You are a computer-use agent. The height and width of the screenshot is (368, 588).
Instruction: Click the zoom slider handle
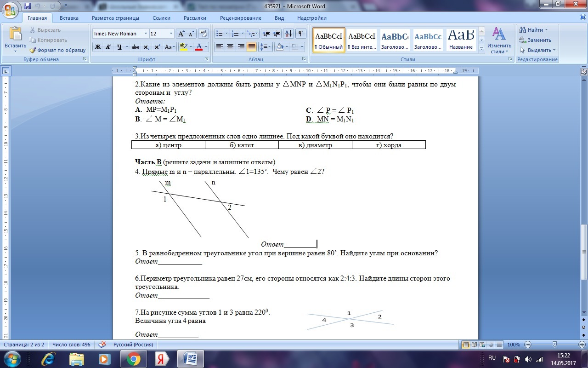pyautogui.click(x=554, y=345)
